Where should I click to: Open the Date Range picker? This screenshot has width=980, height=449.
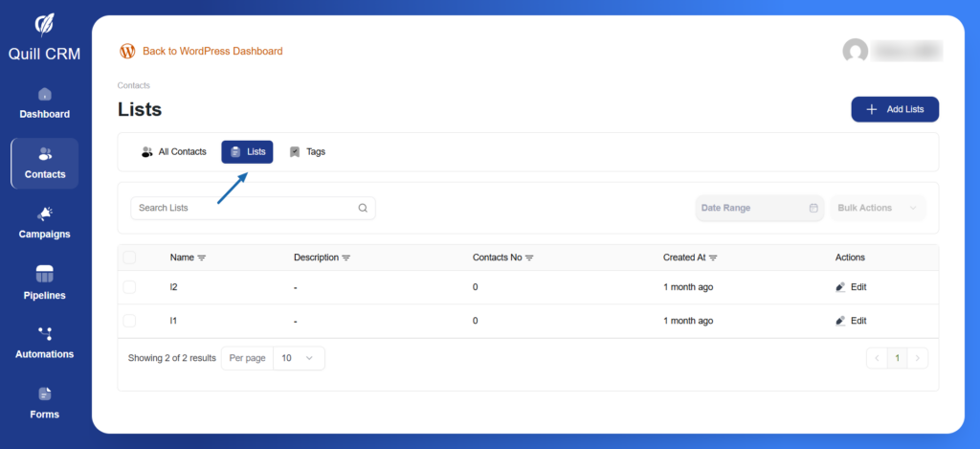click(x=759, y=208)
